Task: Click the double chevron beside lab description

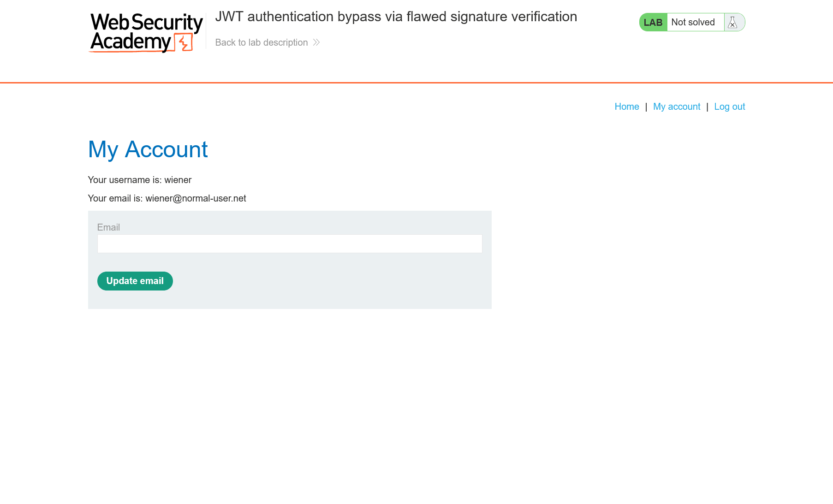Action: (316, 42)
